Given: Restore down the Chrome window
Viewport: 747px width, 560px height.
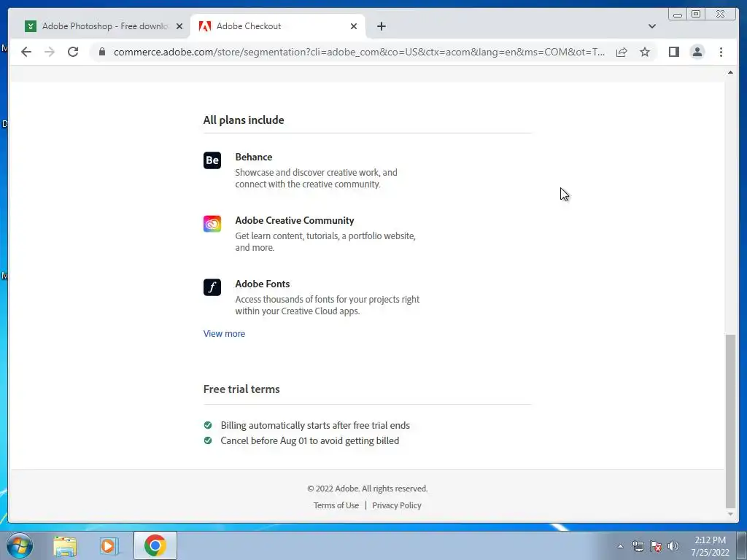Looking at the screenshot, I should pyautogui.click(x=696, y=15).
